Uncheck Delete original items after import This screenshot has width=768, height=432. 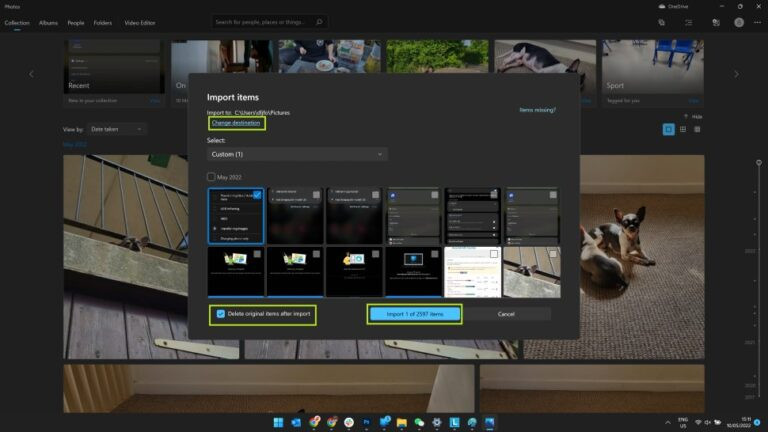[x=221, y=314]
